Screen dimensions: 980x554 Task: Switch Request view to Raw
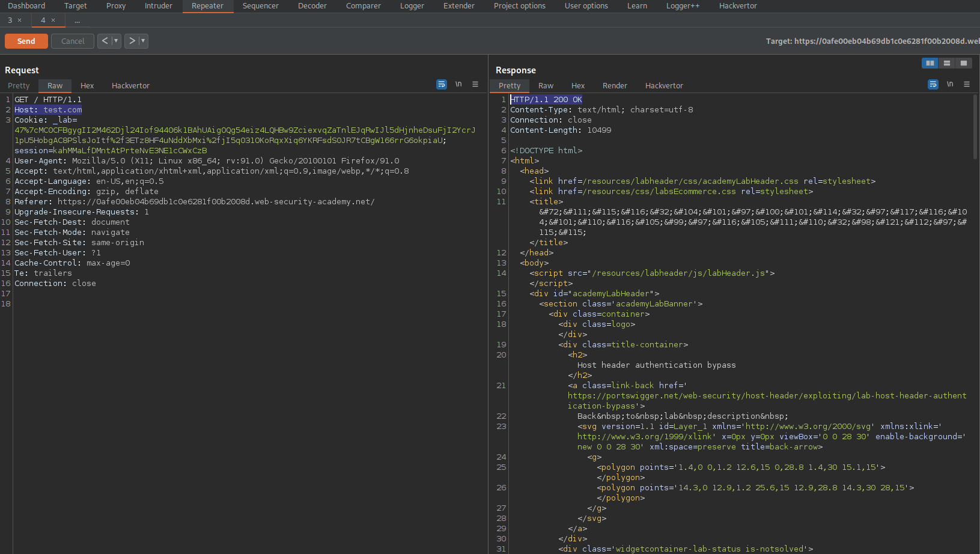click(55, 85)
